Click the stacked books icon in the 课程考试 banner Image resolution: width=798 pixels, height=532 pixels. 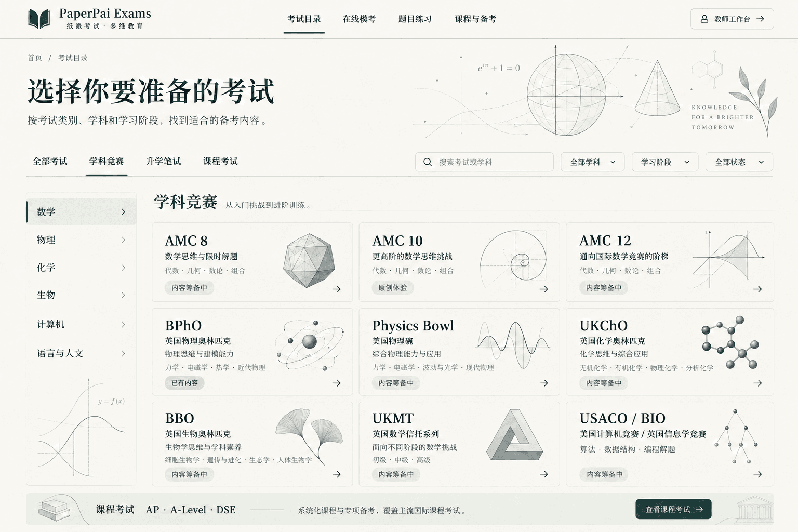click(55, 510)
